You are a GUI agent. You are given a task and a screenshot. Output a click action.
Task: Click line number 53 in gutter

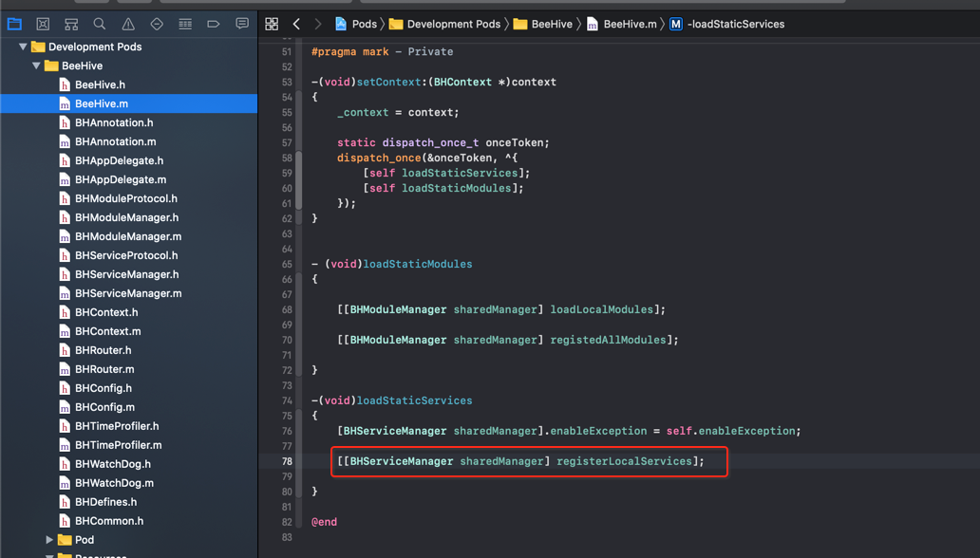point(287,82)
